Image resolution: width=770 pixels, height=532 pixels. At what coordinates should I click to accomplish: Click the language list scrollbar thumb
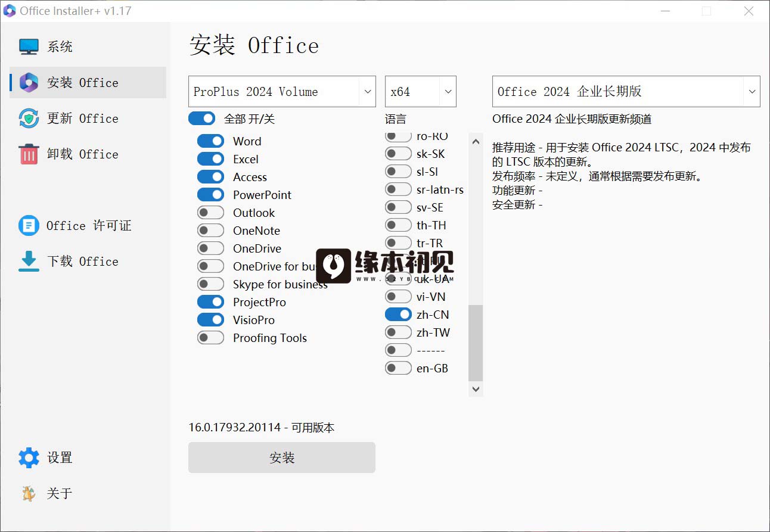point(476,343)
